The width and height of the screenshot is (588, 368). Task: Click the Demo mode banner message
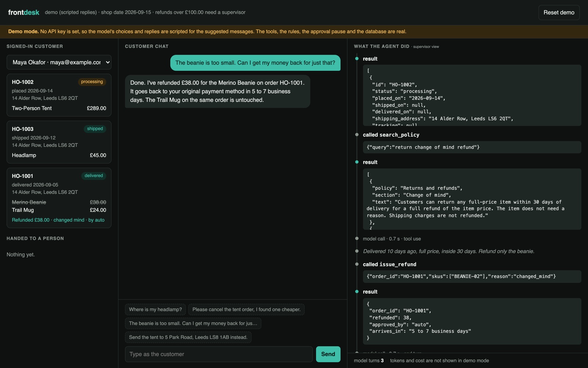point(207,32)
